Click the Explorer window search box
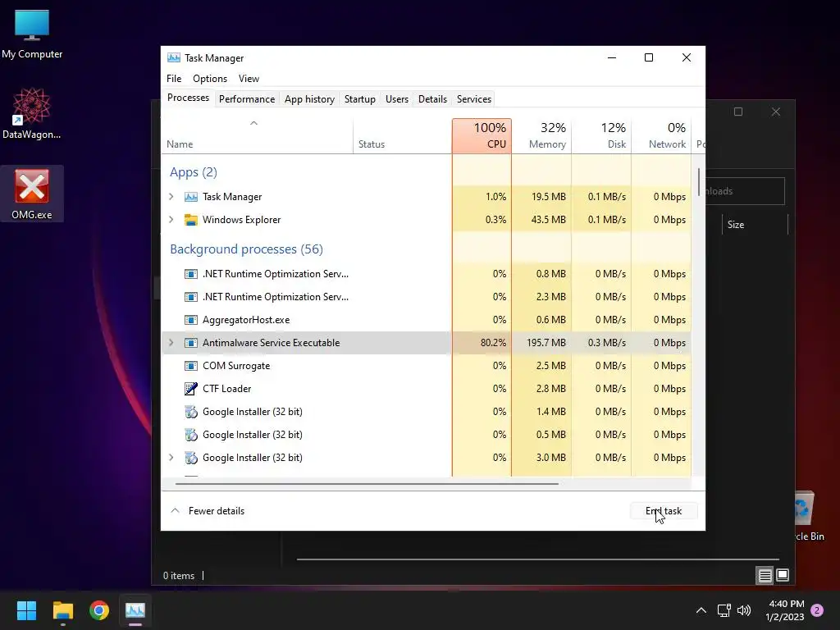The height and width of the screenshot is (630, 840). (745, 191)
